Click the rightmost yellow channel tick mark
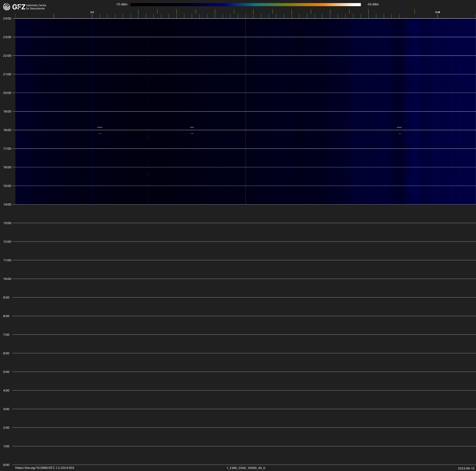 click(x=414, y=11)
